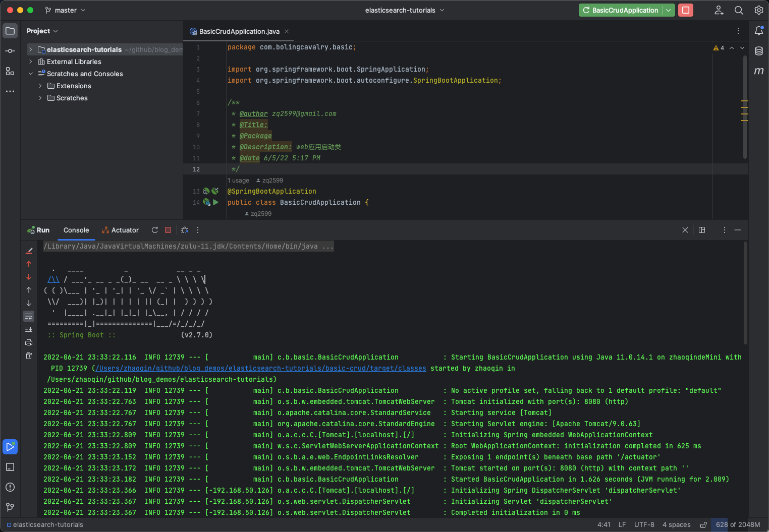Open editor tabs more options menu
The width and height of the screenshot is (769, 532).
pos(738,31)
